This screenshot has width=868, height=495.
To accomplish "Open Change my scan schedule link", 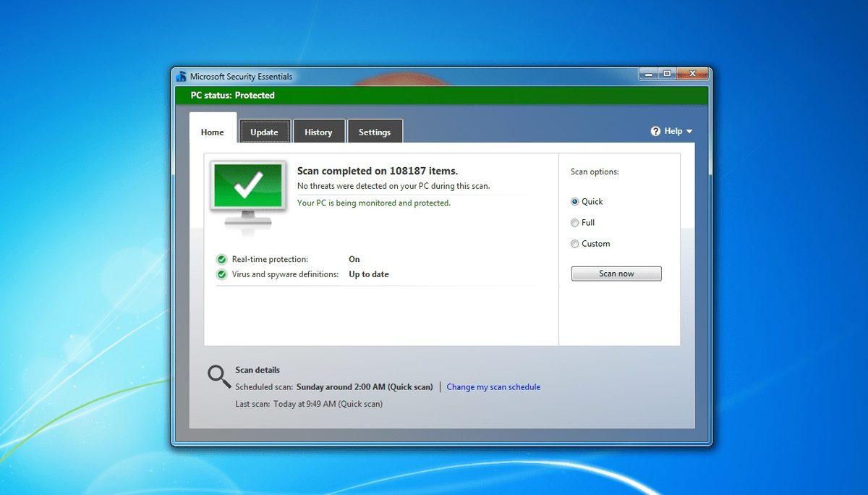I will pyautogui.click(x=493, y=386).
